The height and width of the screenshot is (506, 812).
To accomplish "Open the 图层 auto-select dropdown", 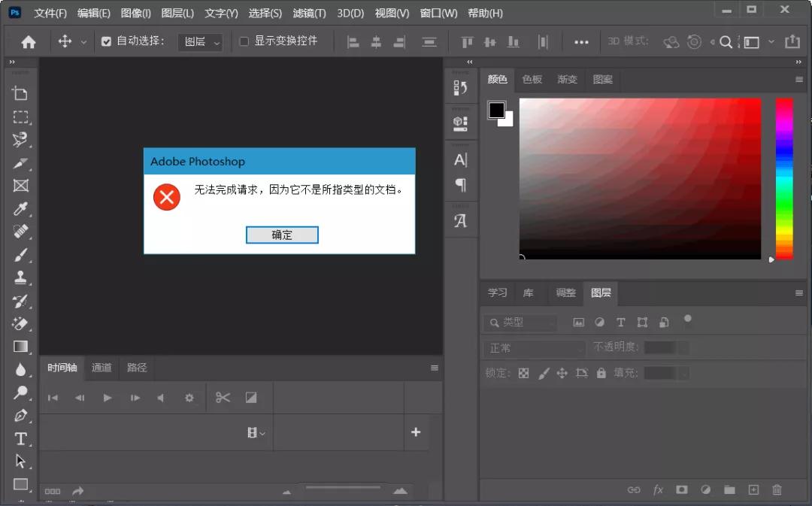I will pos(200,42).
